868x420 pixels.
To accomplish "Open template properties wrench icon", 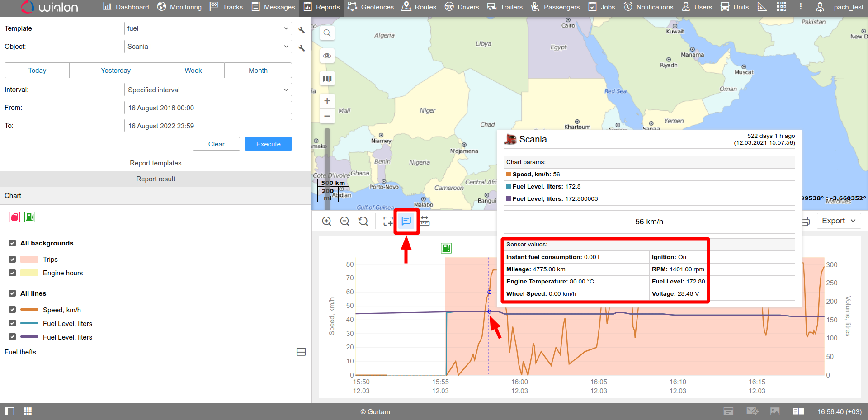I will [302, 30].
